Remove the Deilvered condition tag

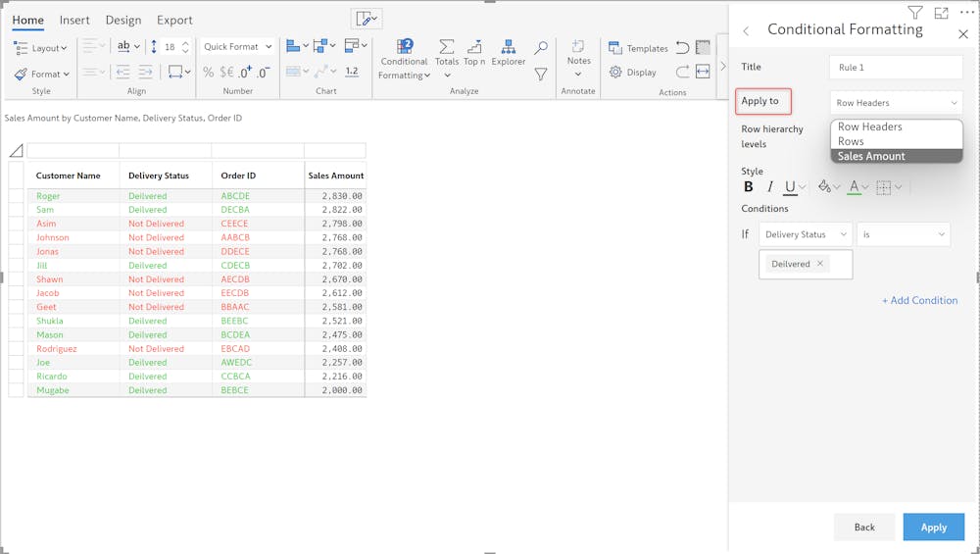tap(820, 264)
